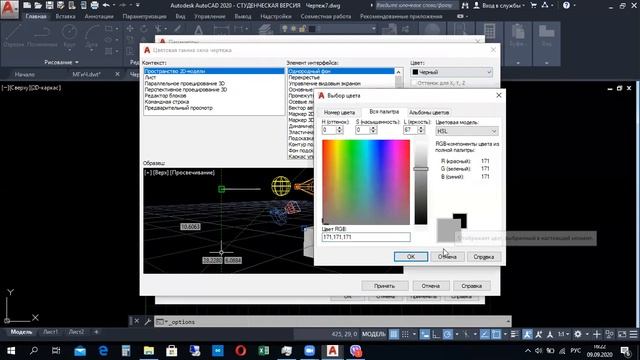
Task: Open the help question mark icon in title bar
Action: click(566, 5)
